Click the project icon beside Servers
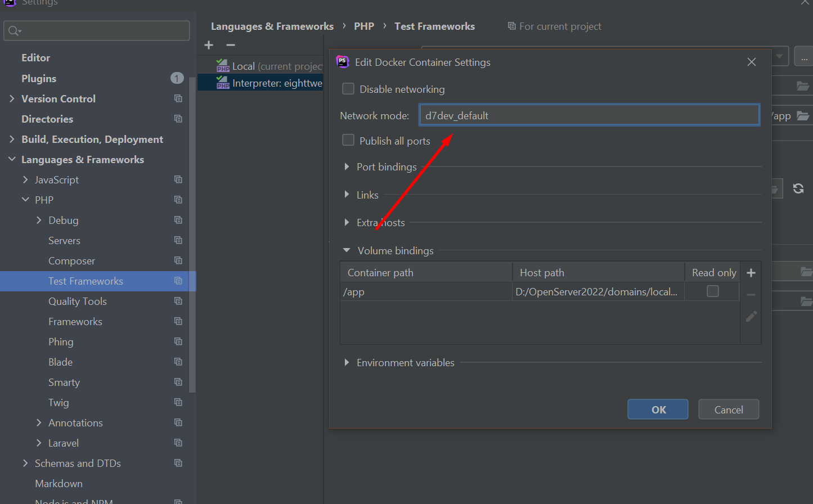The height and width of the screenshot is (504, 813). pos(178,240)
